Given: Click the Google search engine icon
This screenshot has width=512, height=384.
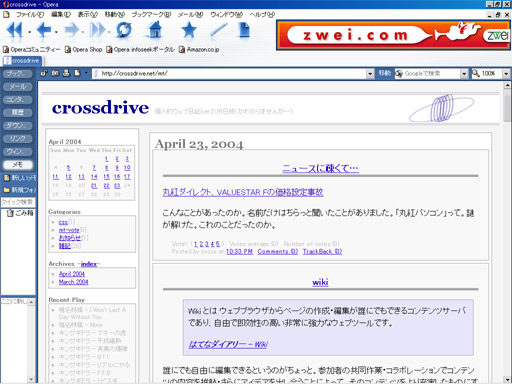Looking at the screenshot, I should point(399,73).
